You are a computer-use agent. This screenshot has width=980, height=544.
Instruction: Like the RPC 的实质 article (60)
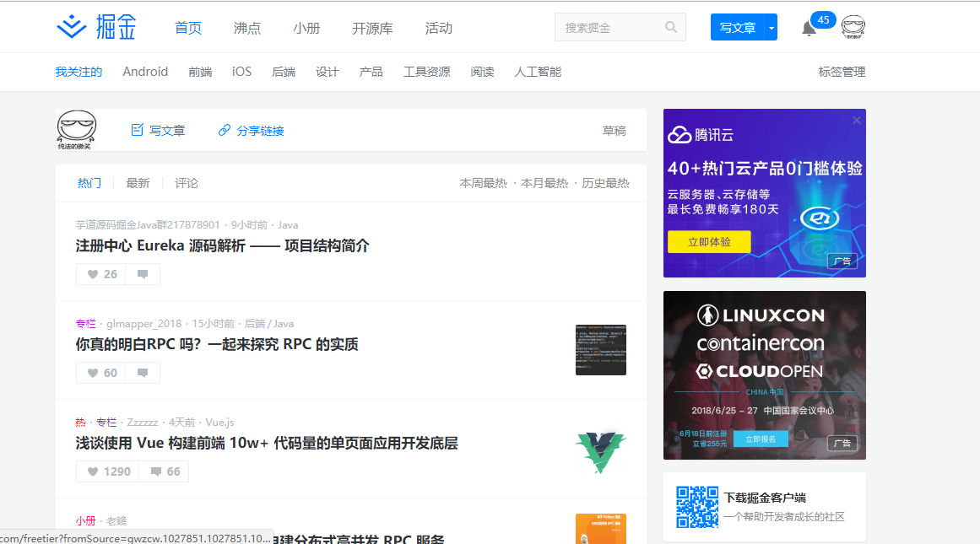click(x=101, y=373)
